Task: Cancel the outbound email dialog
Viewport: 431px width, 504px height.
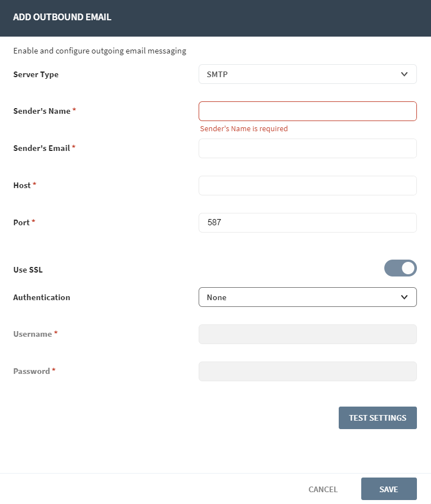Action: coord(323,489)
